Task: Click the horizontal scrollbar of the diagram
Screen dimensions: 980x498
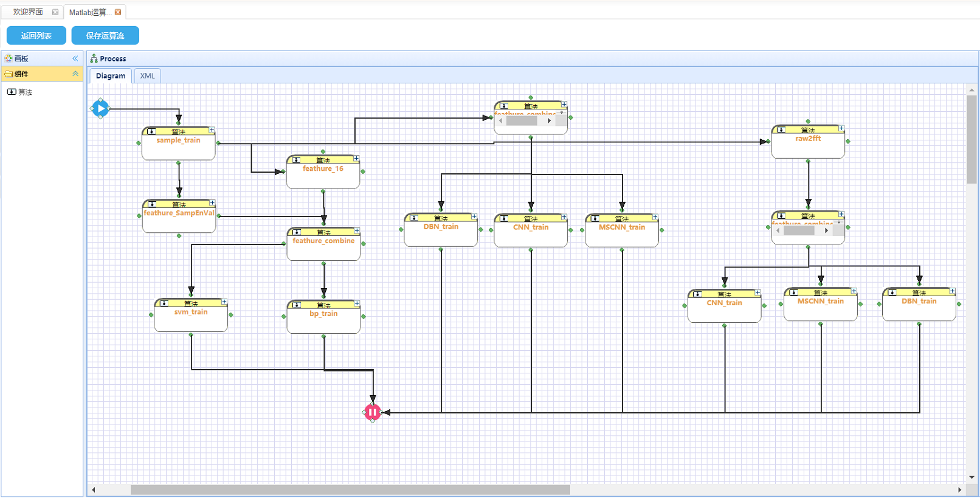Action: 350,489
